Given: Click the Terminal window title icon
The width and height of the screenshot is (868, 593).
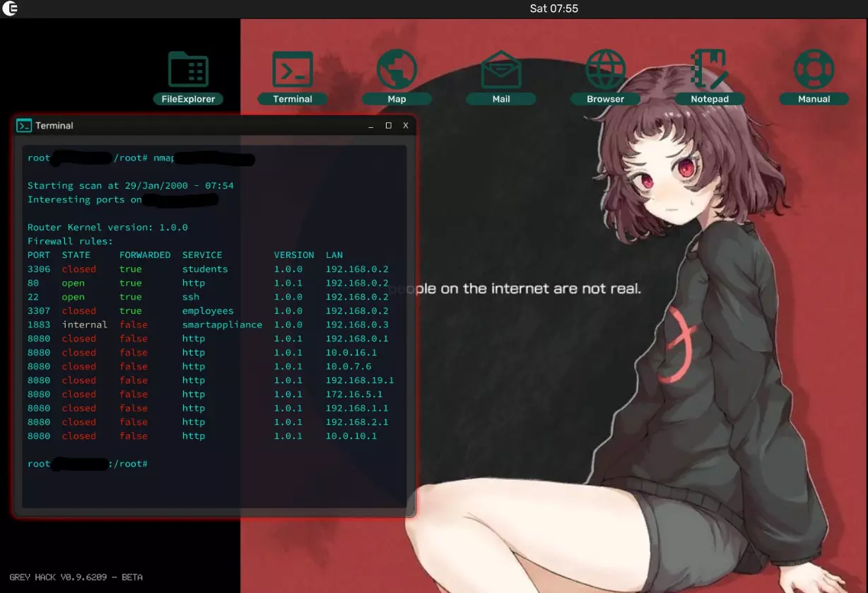Looking at the screenshot, I should 24,126.
